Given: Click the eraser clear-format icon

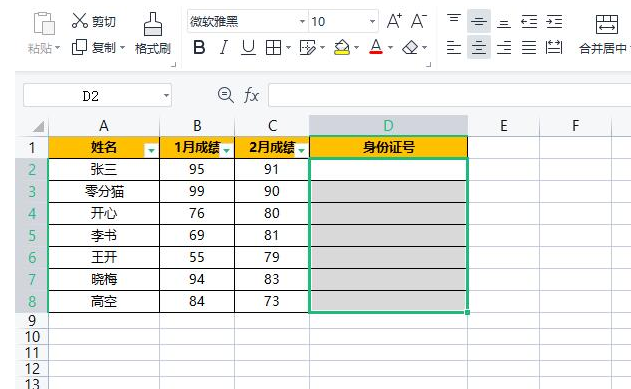Looking at the screenshot, I should (410, 47).
